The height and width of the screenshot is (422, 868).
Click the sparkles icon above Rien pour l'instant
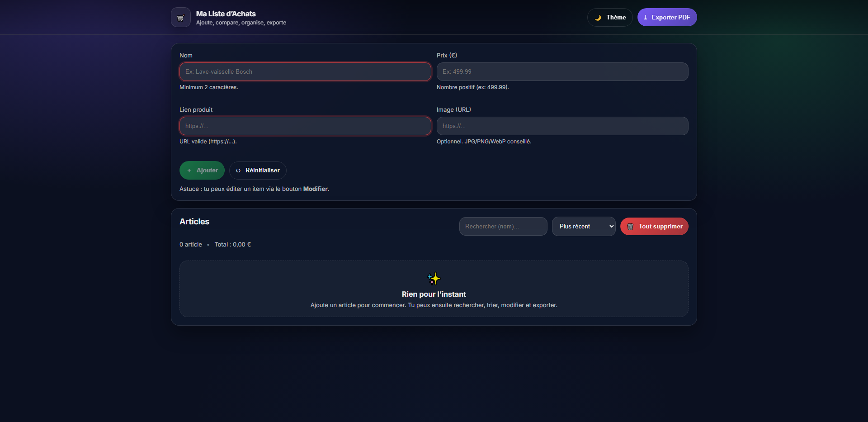coord(434,279)
